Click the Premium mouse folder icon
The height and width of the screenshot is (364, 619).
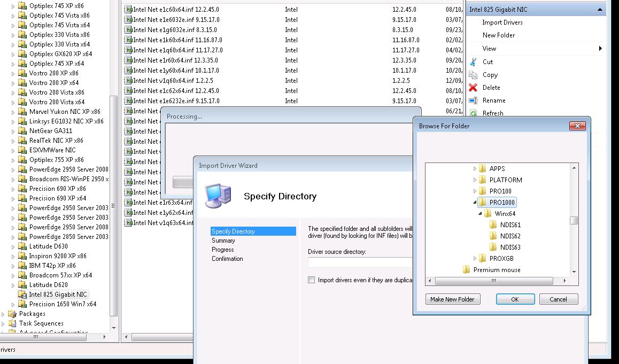tap(466, 269)
